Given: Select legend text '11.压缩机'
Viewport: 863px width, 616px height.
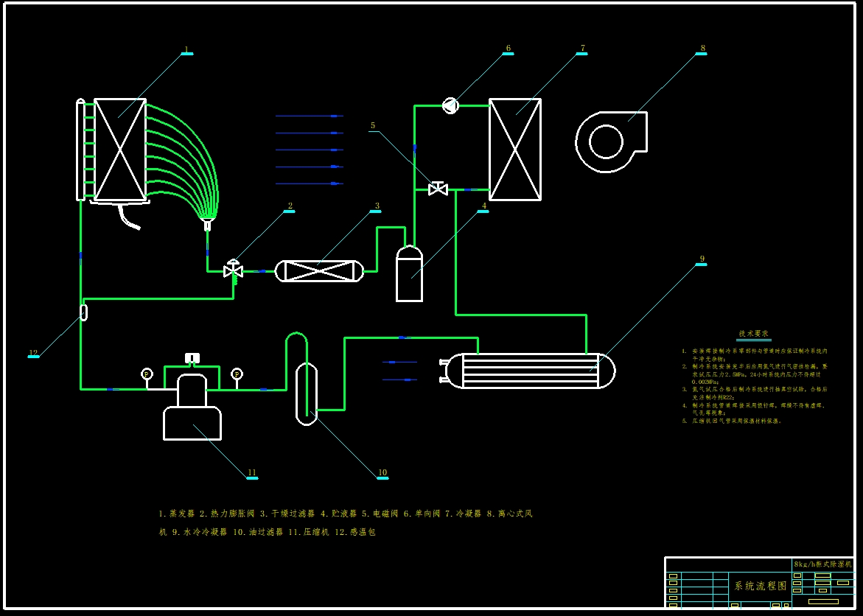Looking at the screenshot, I should (x=309, y=532).
